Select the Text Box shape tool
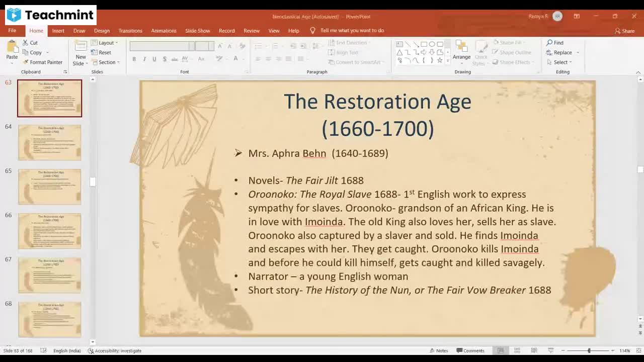 pyautogui.click(x=399, y=44)
